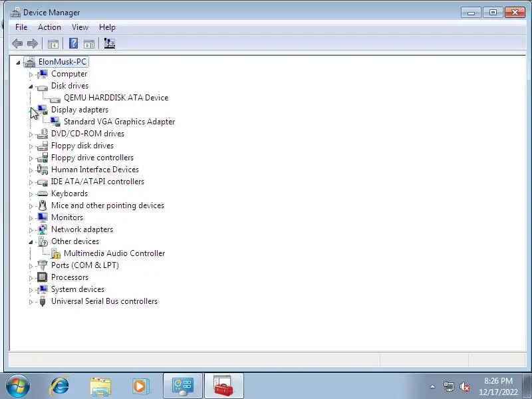Viewport: 532px width, 399px height.
Task: Expand the Universal Serial Bus controllers arrow
Action: click(31, 302)
